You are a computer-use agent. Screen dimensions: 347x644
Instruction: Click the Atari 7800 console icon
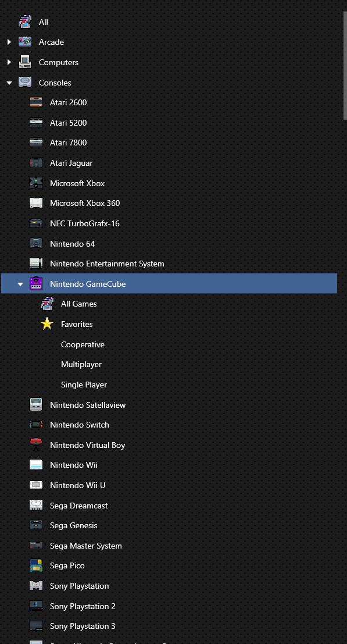click(x=36, y=143)
